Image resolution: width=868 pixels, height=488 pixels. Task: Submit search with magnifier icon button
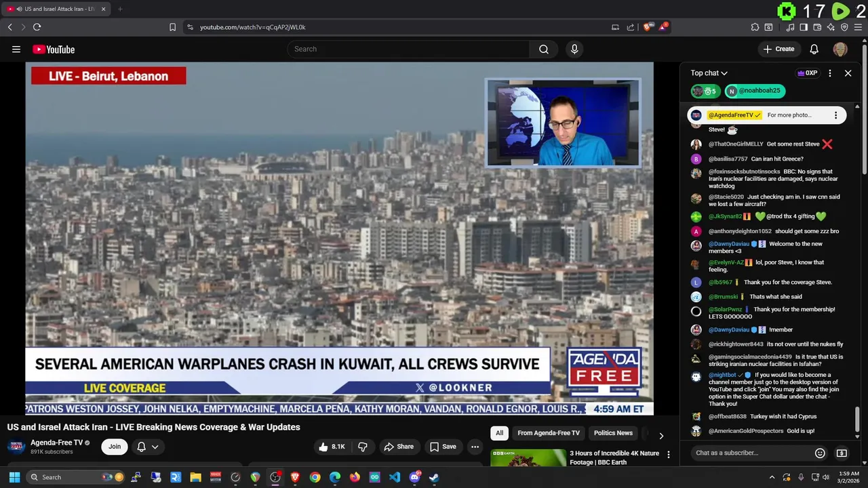pyautogui.click(x=543, y=49)
